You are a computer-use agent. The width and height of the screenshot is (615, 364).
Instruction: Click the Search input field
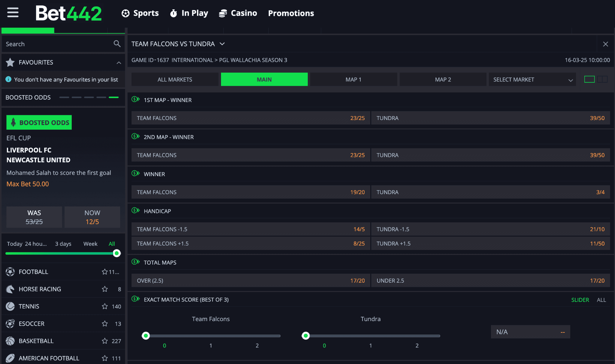pyautogui.click(x=63, y=44)
